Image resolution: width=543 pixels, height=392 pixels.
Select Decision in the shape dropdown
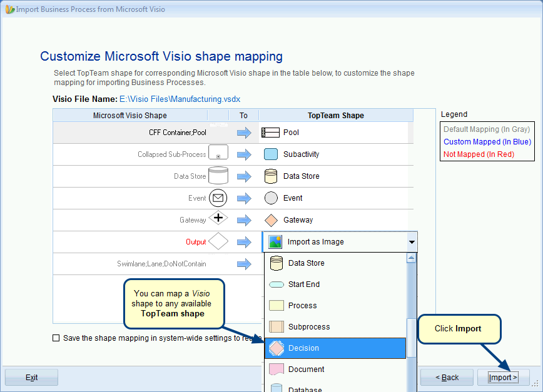[x=335, y=348]
